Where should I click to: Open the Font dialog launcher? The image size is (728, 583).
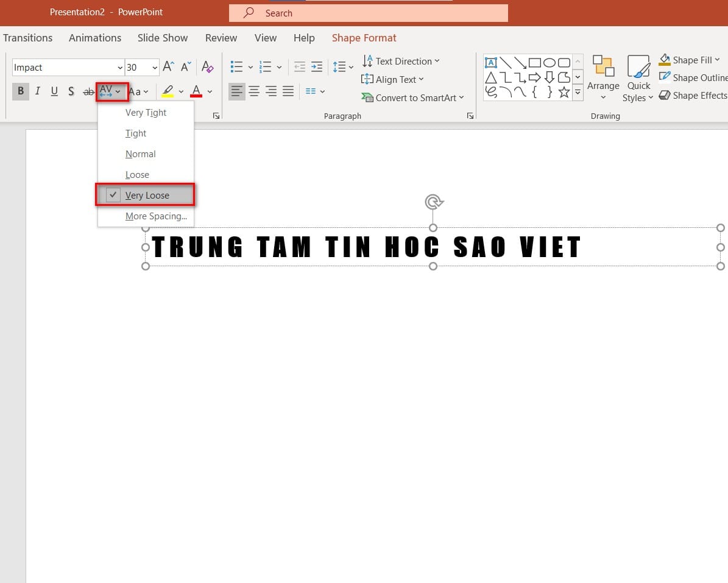point(216,116)
